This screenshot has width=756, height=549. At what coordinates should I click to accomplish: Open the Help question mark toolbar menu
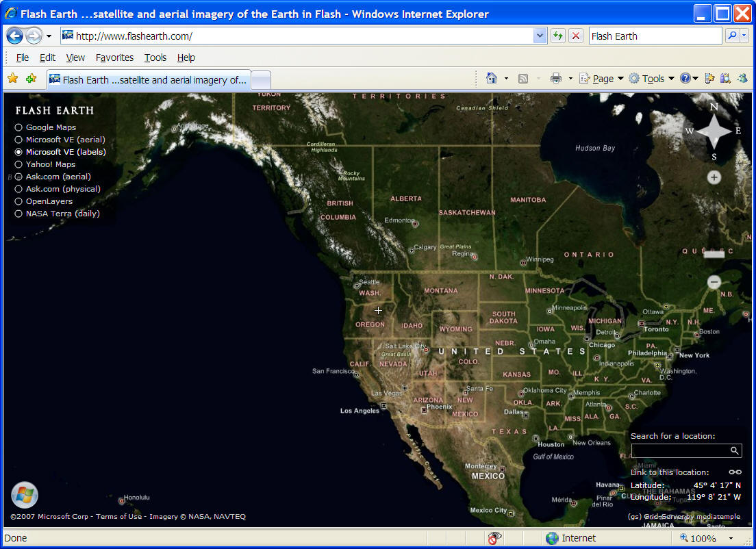(x=688, y=79)
